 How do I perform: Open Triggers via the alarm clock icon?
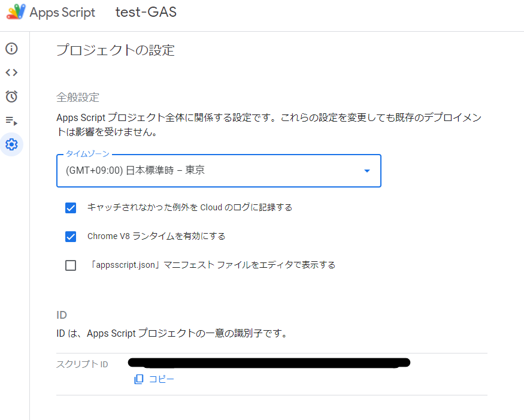tap(11, 96)
